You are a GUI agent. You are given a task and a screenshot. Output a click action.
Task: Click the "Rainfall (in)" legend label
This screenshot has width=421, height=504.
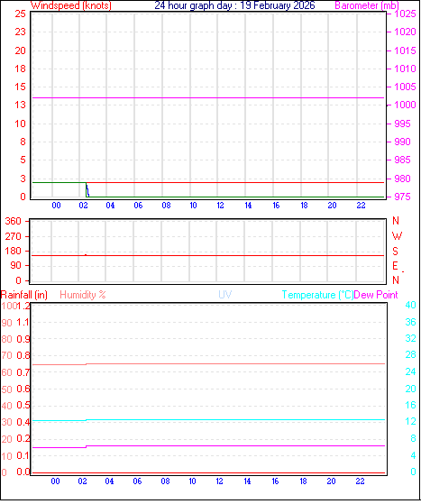pos(24,295)
